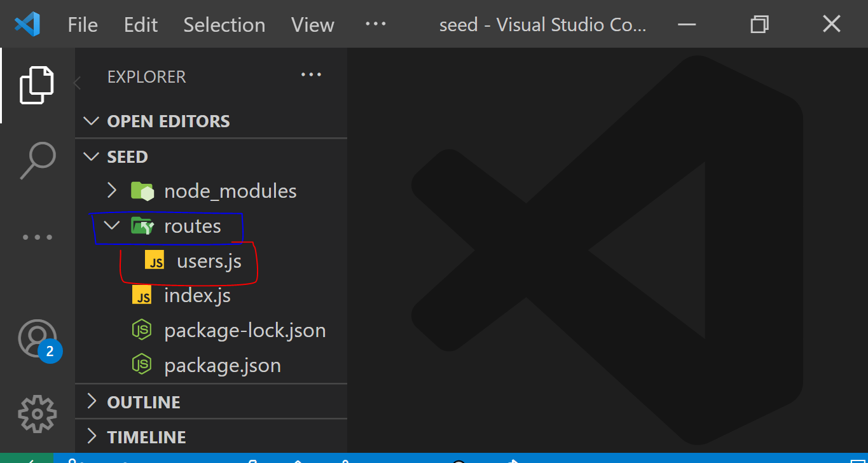Open the Selection menu

pyautogui.click(x=224, y=25)
